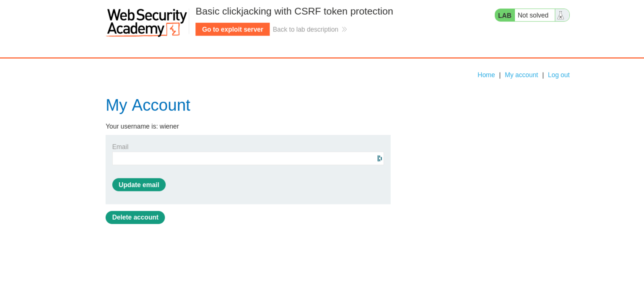Click the extension icon inside the Email field
The width and height of the screenshot is (644, 287).
[x=379, y=158]
